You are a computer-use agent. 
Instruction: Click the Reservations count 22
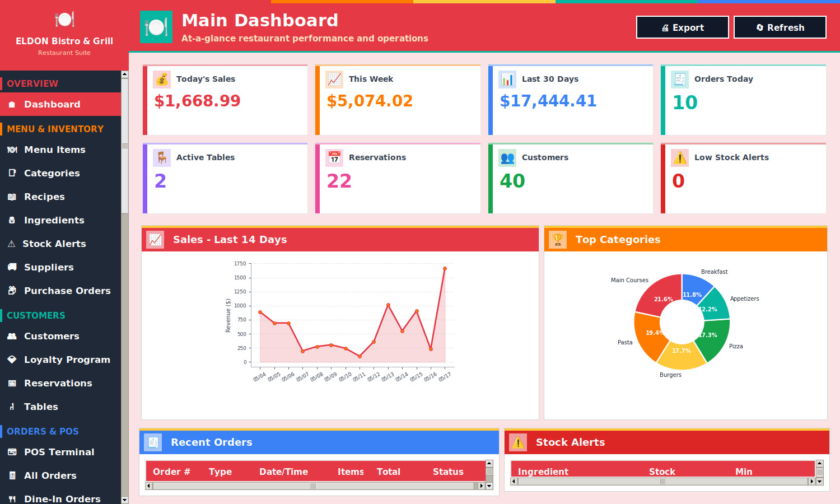pyautogui.click(x=339, y=181)
